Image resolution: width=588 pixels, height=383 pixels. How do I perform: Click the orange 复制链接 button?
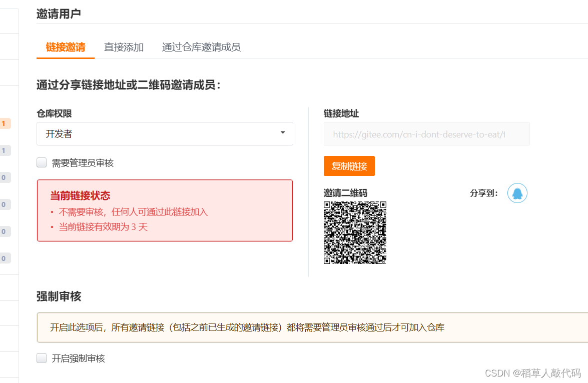pyautogui.click(x=349, y=166)
